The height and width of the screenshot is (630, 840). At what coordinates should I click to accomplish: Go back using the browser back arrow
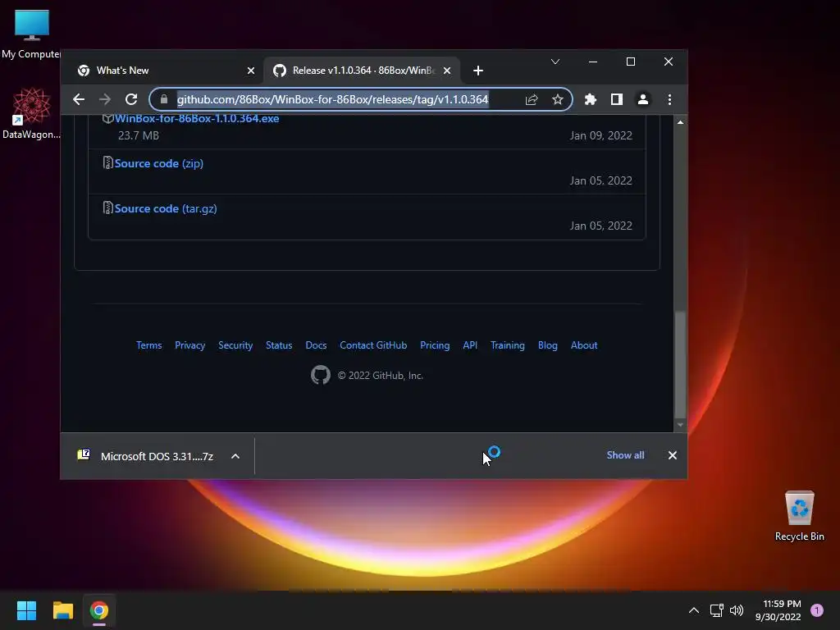click(x=79, y=99)
